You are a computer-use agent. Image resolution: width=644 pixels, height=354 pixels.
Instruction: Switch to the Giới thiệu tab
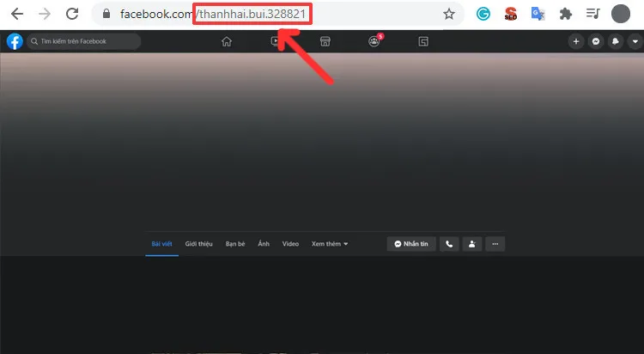199,244
